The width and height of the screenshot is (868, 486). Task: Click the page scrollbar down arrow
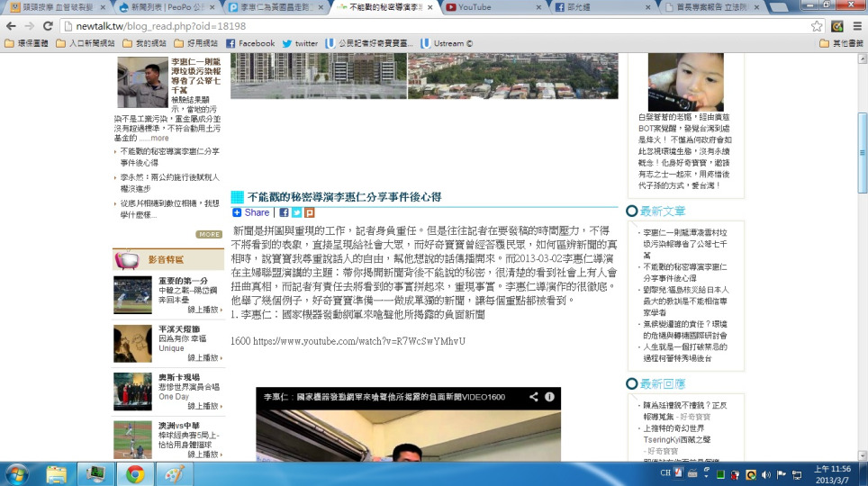pos(862,455)
